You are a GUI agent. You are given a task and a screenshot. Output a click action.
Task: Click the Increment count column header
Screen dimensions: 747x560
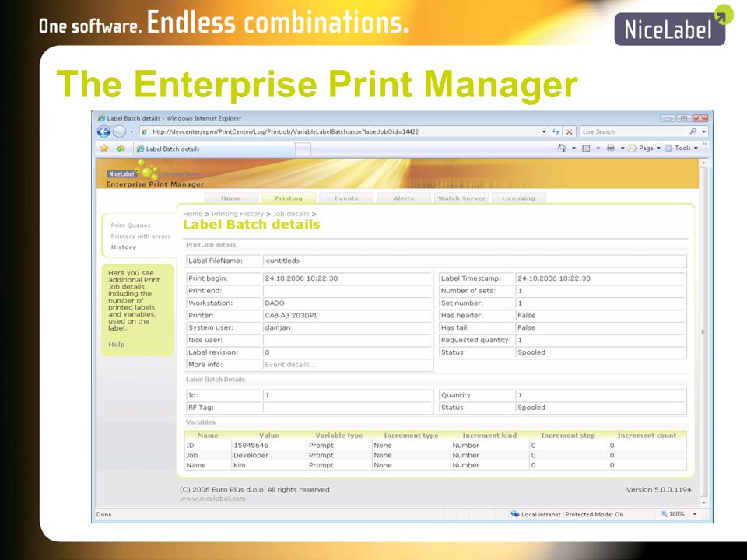point(647,436)
